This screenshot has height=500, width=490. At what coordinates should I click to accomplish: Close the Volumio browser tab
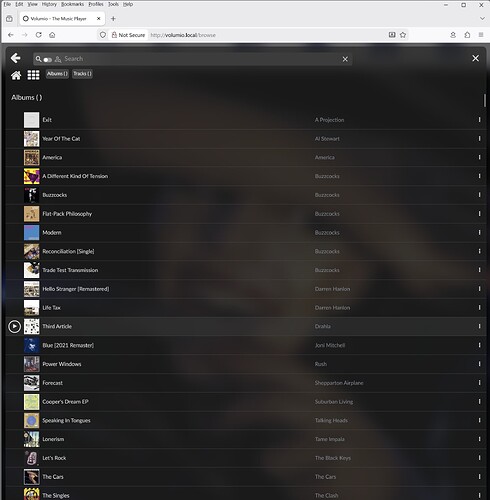pos(99,19)
